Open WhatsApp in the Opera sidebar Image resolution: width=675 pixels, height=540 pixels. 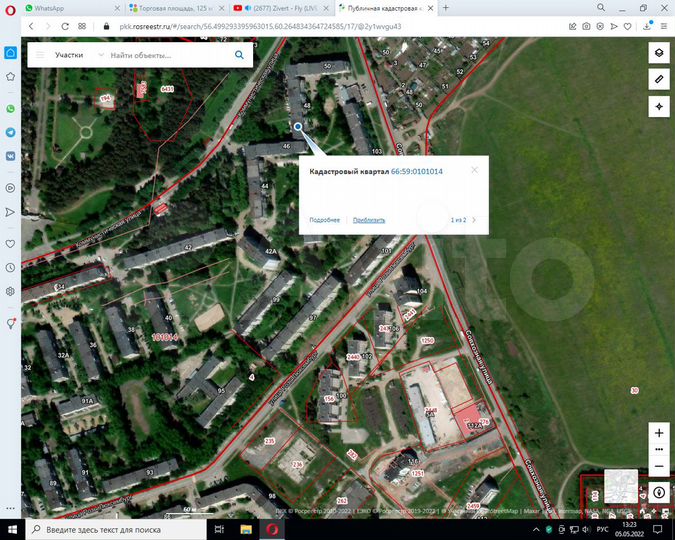10,109
